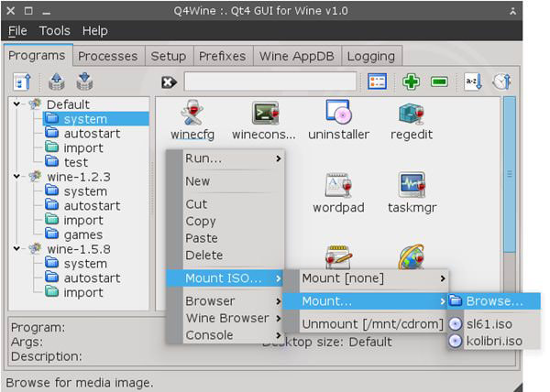Select the system folder under Default
Viewport: 550px width, 392px height.
tap(95, 119)
